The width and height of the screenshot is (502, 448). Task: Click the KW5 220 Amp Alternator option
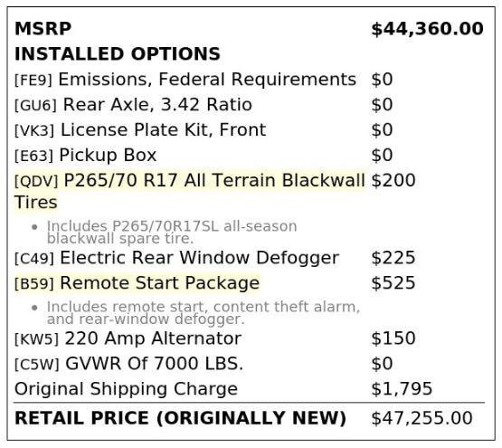pos(128,338)
